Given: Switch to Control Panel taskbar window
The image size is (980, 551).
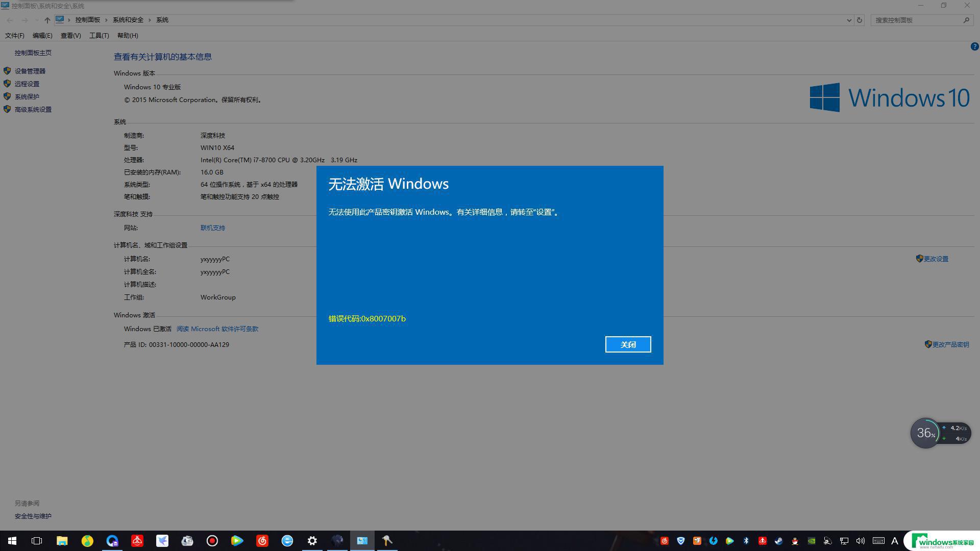Looking at the screenshot, I should click(362, 541).
